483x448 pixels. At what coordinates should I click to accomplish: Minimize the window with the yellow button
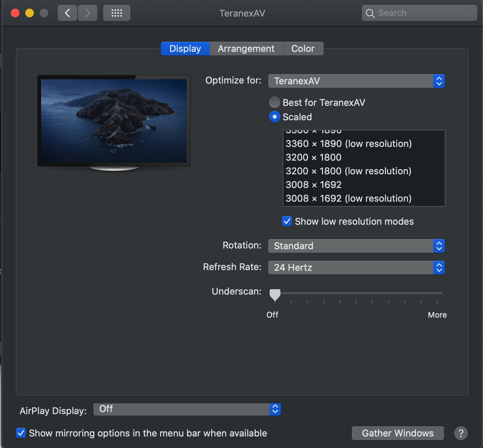(x=30, y=13)
